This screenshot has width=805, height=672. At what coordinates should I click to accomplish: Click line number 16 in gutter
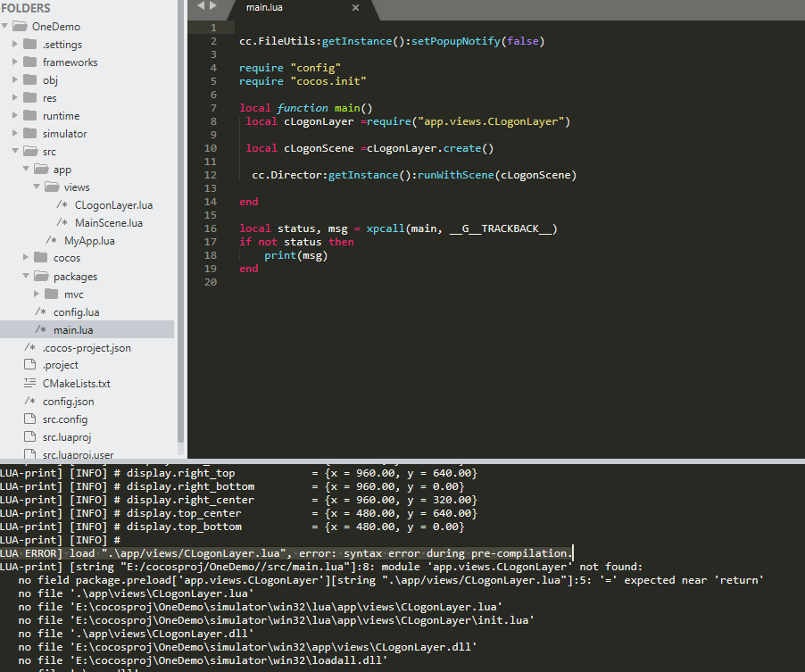(x=211, y=228)
